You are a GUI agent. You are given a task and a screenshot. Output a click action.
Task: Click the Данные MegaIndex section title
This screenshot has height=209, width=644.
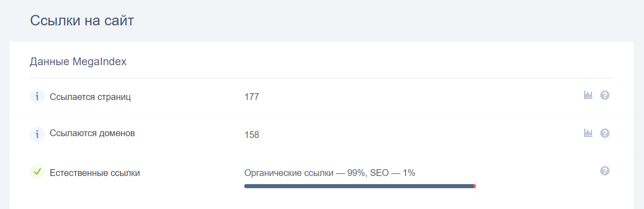pos(78,62)
